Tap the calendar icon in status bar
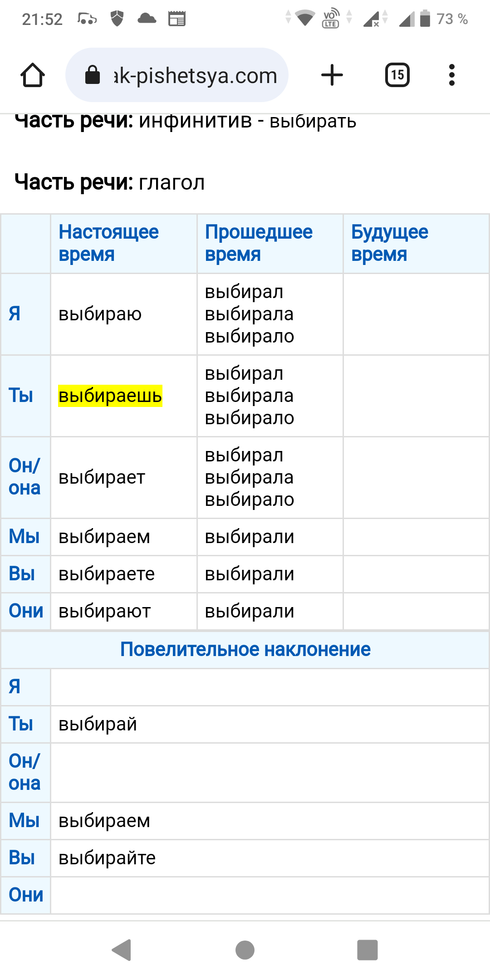 coord(177,19)
